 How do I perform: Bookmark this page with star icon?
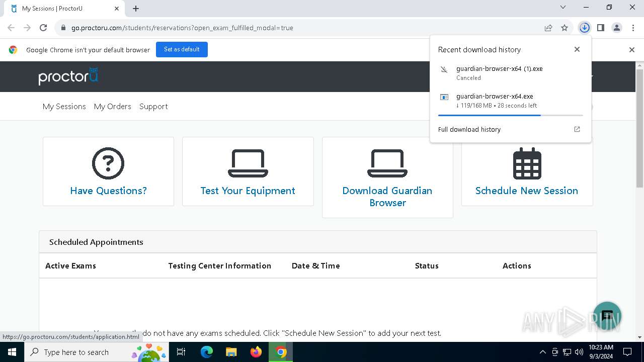(565, 28)
